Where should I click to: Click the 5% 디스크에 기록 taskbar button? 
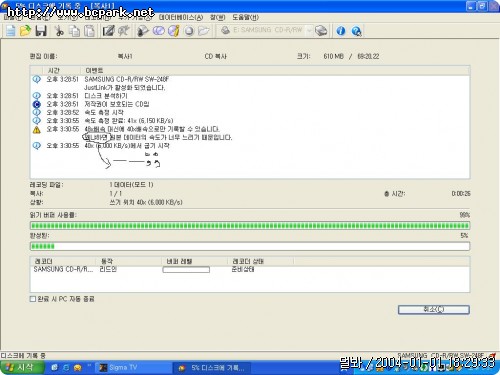(x=212, y=368)
